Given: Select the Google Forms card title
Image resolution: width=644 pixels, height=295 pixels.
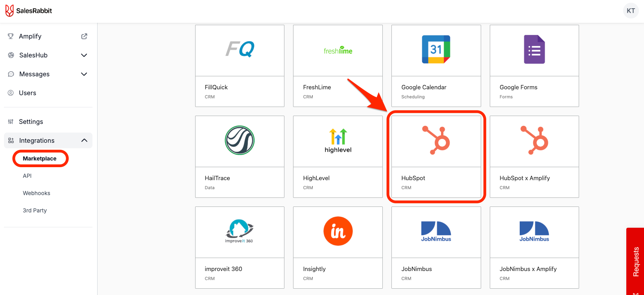Looking at the screenshot, I should pos(519,87).
